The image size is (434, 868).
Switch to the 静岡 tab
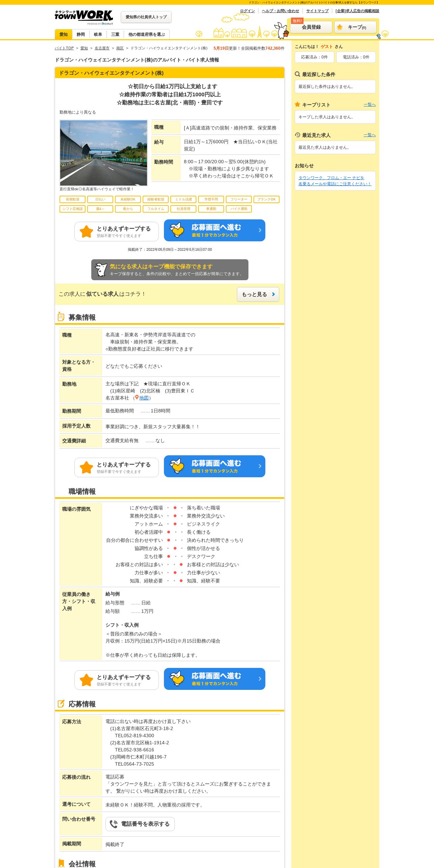(x=81, y=34)
